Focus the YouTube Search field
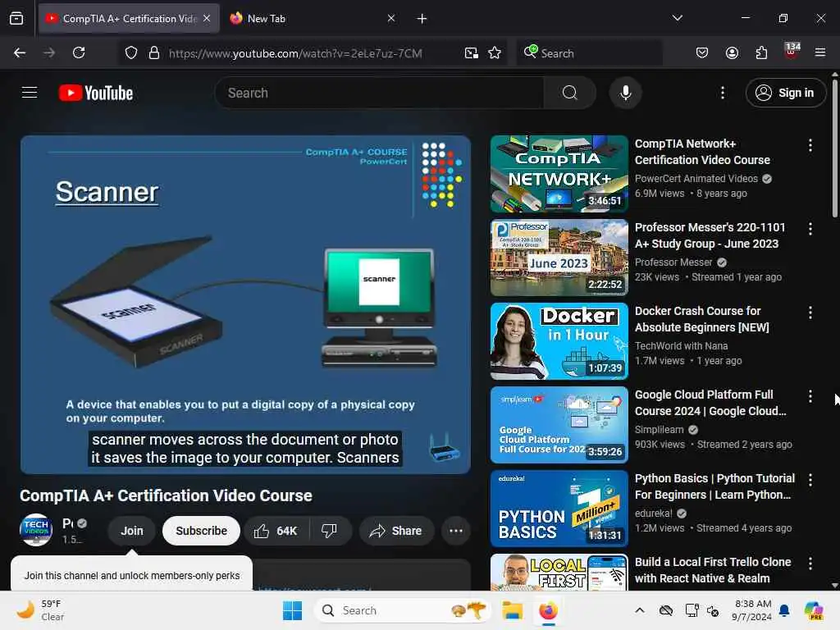This screenshot has width=840, height=630. [x=380, y=93]
